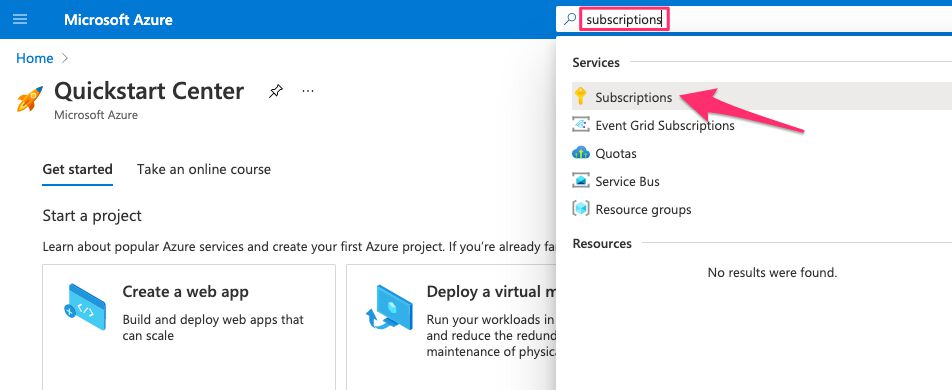Screen dimensions: 952x390
Task: Click the Quickstart Center rocket icon
Action: point(30,99)
